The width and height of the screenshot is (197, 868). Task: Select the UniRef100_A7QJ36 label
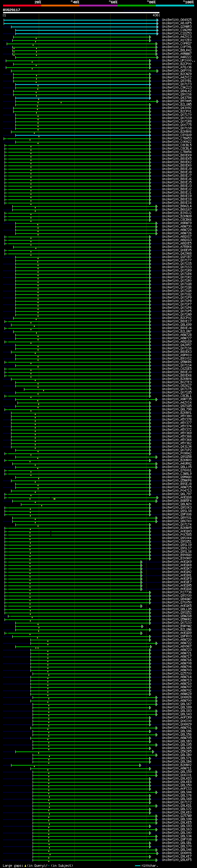[177, 67]
